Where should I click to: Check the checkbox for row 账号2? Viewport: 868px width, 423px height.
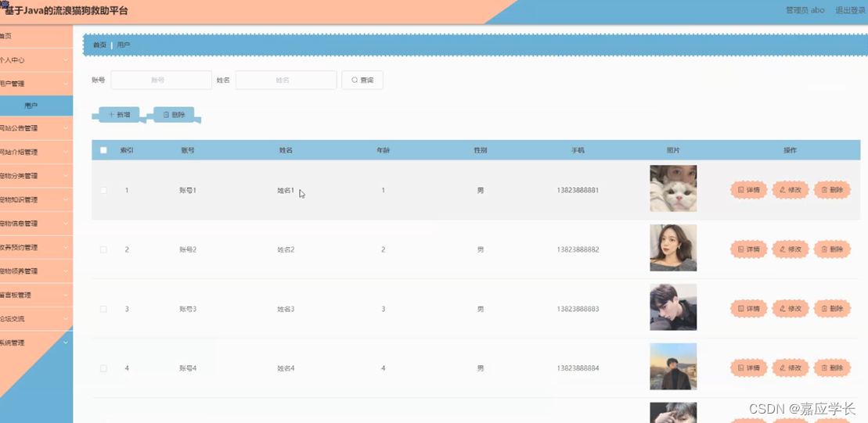[103, 249]
